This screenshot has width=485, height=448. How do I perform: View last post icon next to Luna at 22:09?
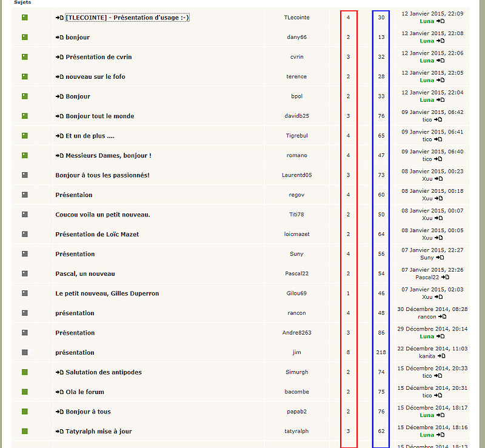pos(441,21)
